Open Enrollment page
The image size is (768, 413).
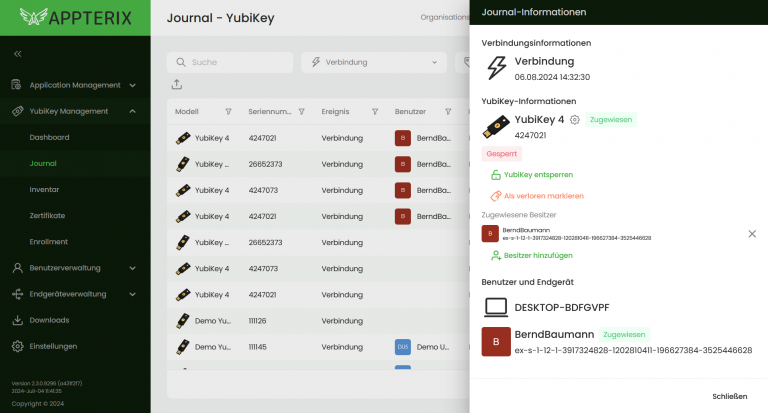click(x=48, y=242)
